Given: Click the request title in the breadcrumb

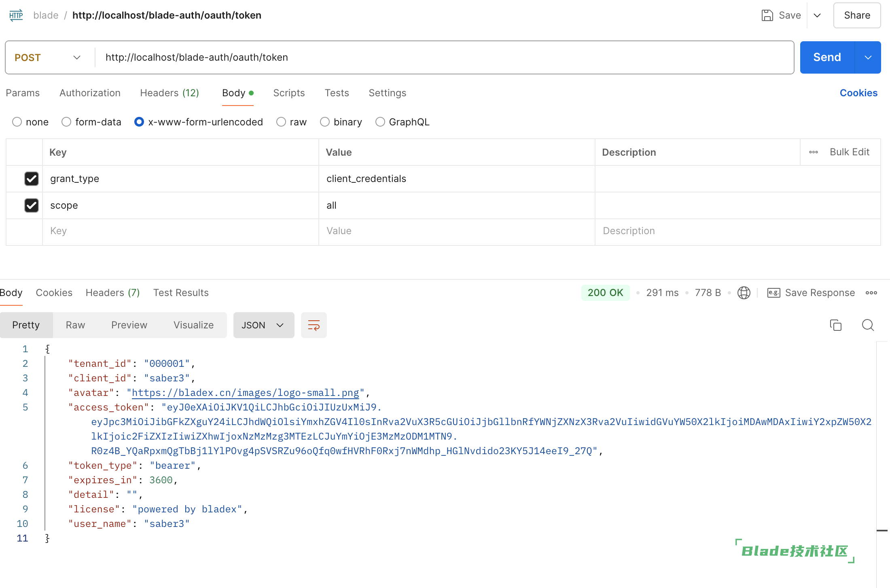Looking at the screenshot, I should click(167, 15).
